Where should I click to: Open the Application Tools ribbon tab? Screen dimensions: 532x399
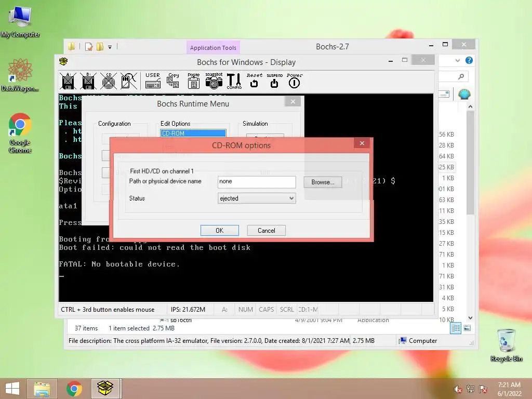pyautogui.click(x=213, y=48)
